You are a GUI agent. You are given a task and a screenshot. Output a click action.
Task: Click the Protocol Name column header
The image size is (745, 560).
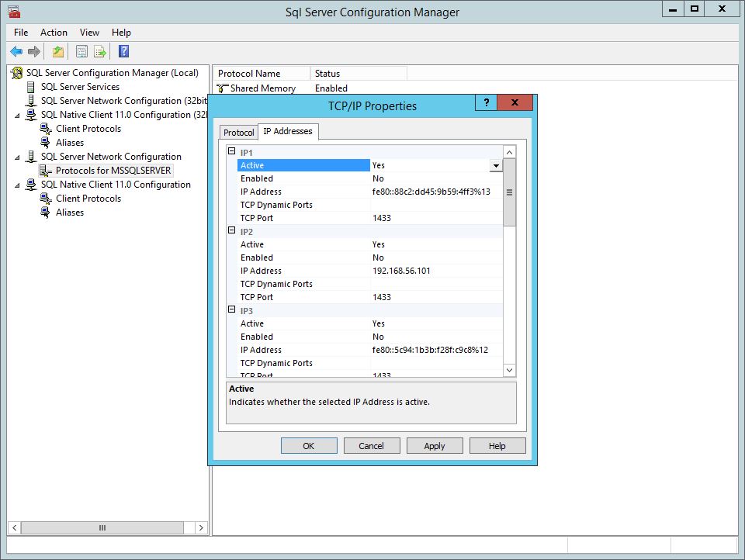(x=262, y=74)
